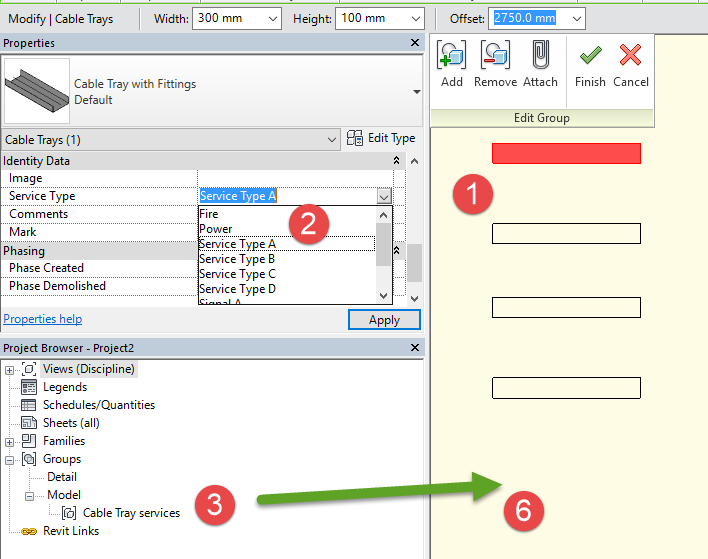Collapse the Model node
The image size is (708, 559).
[29, 496]
